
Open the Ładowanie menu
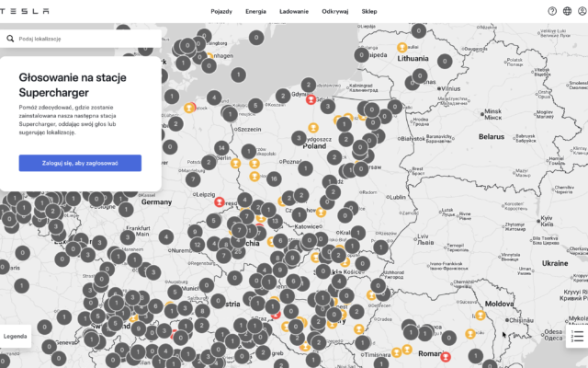click(x=294, y=11)
